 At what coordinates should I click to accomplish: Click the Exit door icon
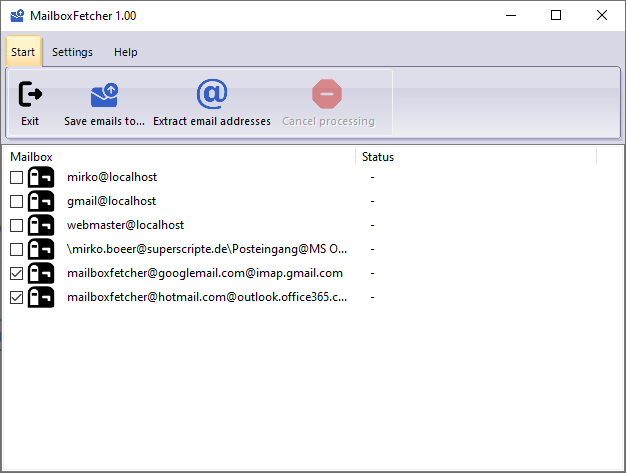30,95
